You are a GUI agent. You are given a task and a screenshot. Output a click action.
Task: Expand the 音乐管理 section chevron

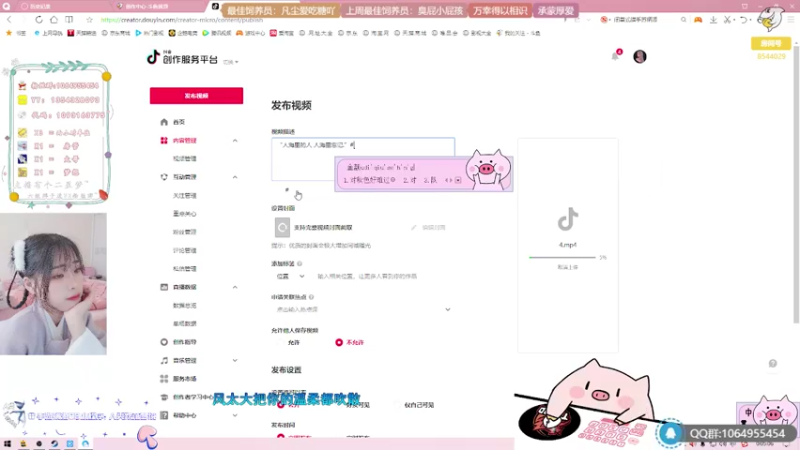pos(235,360)
